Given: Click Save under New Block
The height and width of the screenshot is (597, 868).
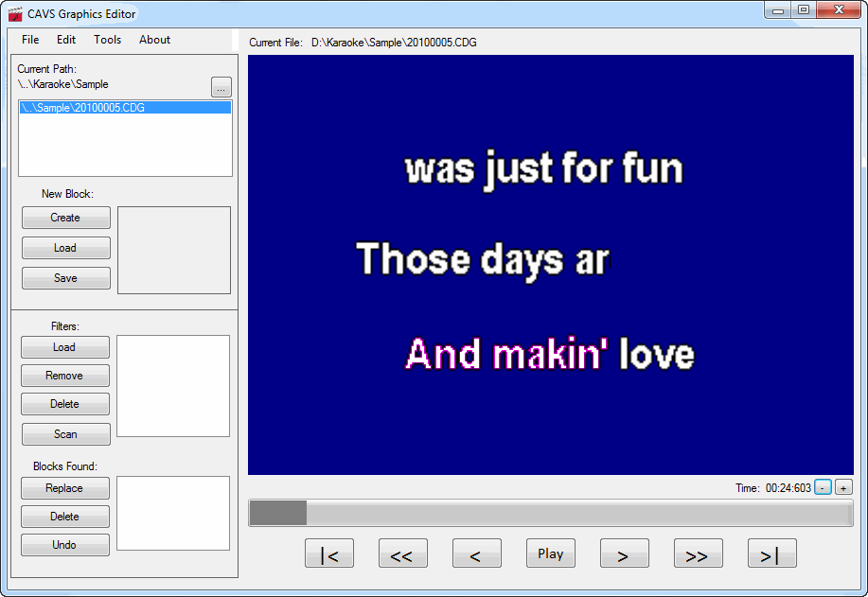Looking at the screenshot, I should click(66, 278).
